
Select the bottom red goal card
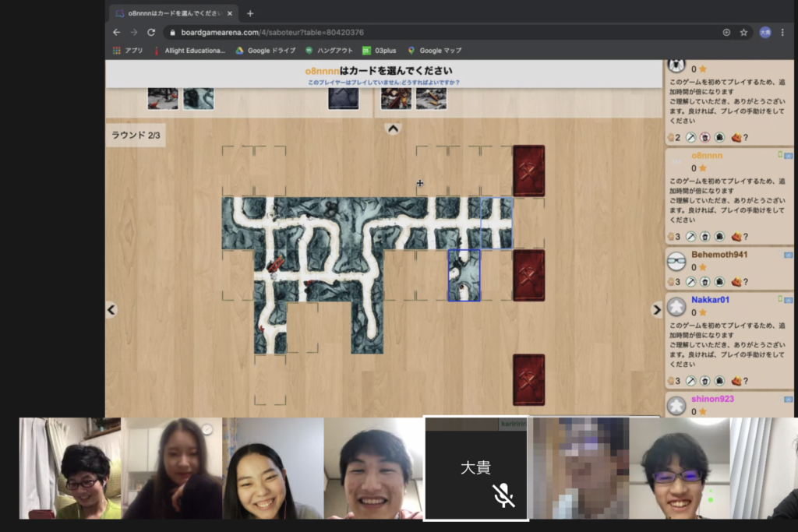pyautogui.click(x=529, y=380)
